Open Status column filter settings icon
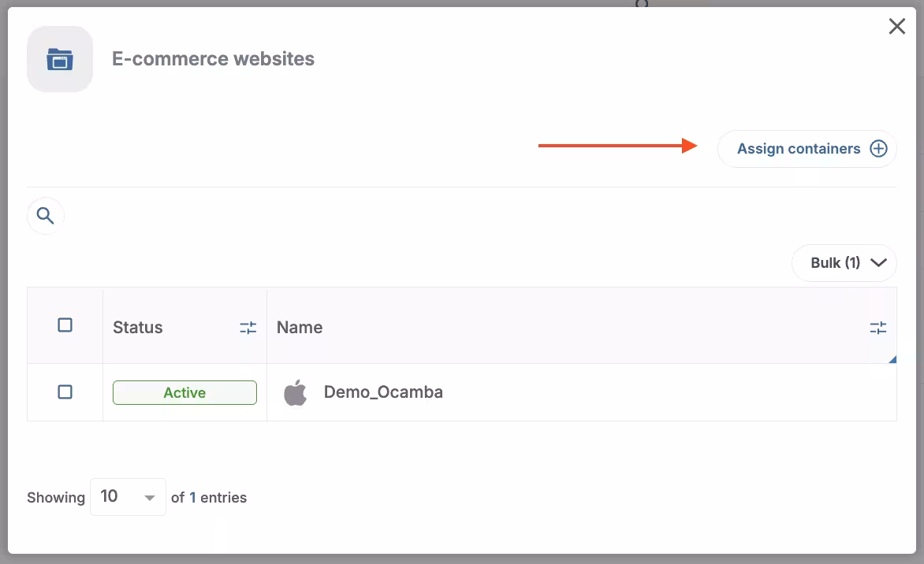The image size is (924, 564). tap(248, 328)
